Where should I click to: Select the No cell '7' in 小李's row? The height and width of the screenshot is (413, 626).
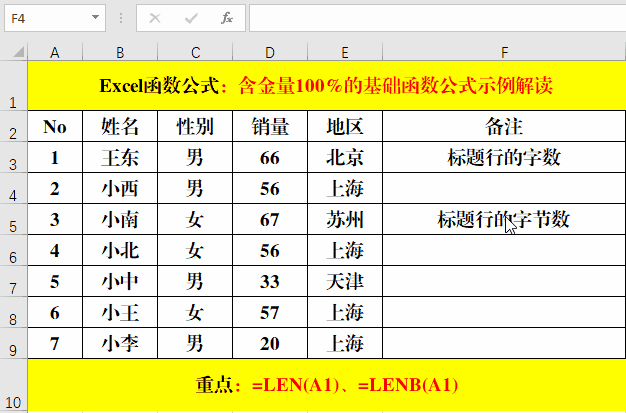pos(55,343)
